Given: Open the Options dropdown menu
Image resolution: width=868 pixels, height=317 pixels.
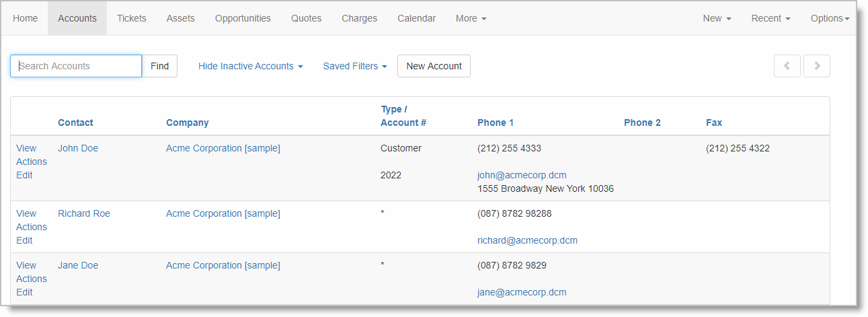Looking at the screenshot, I should 830,18.
